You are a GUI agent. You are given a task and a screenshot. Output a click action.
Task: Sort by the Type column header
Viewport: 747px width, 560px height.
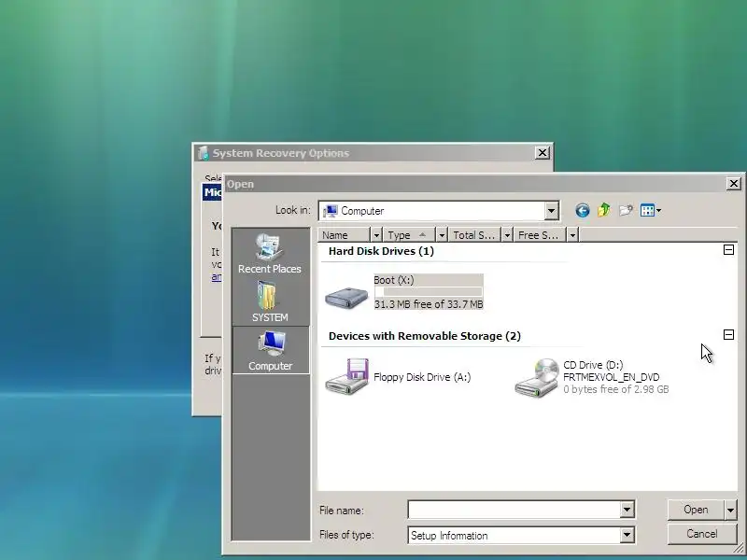coord(410,235)
